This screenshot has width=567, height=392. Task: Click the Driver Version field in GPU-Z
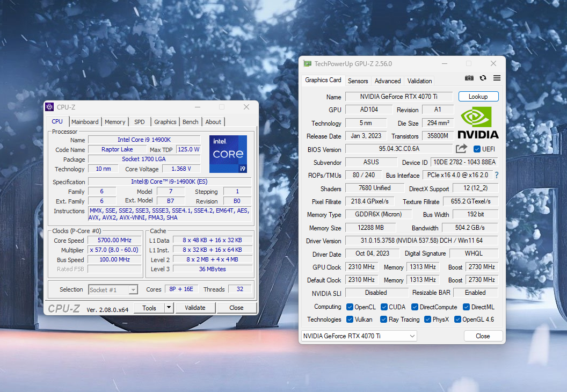click(x=421, y=241)
